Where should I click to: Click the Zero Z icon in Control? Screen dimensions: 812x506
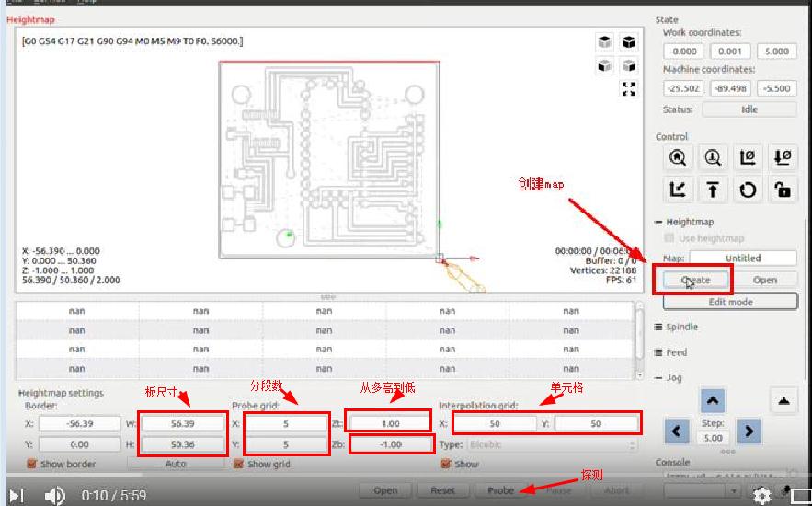[x=783, y=157]
